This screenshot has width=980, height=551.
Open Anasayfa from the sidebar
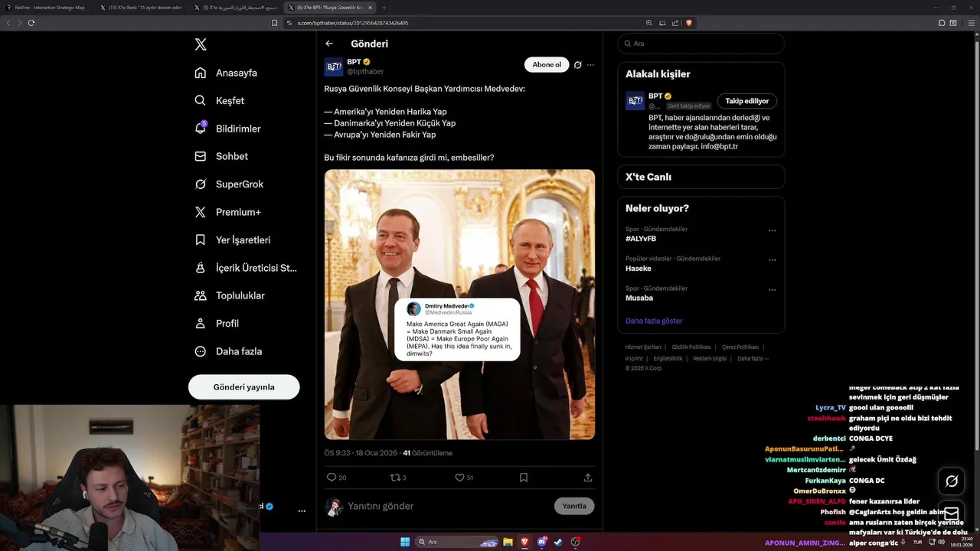pyautogui.click(x=226, y=73)
